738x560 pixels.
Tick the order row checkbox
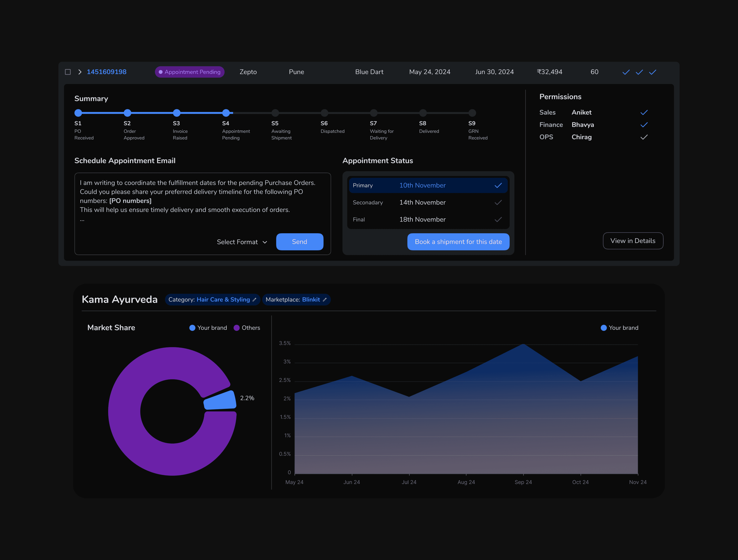68,72
